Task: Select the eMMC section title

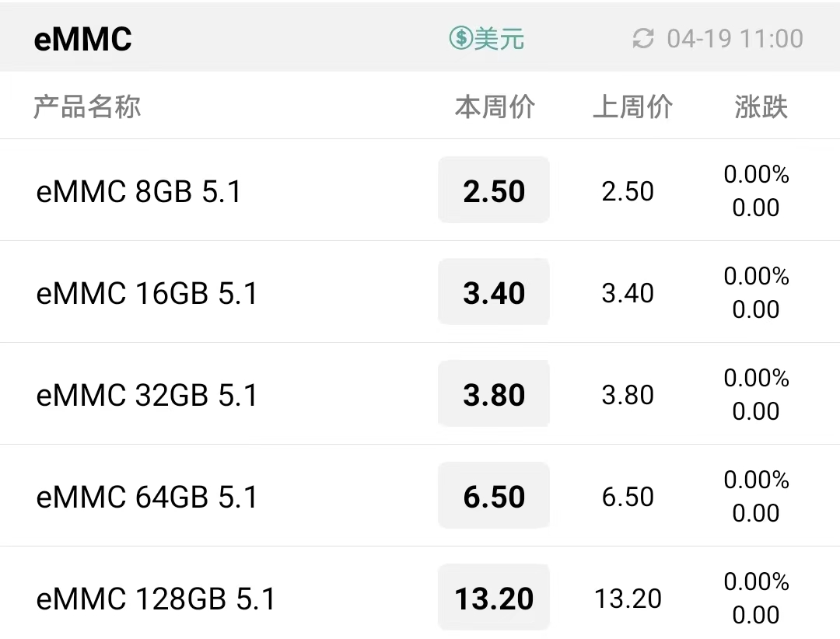Action: [x=83, y=39]
